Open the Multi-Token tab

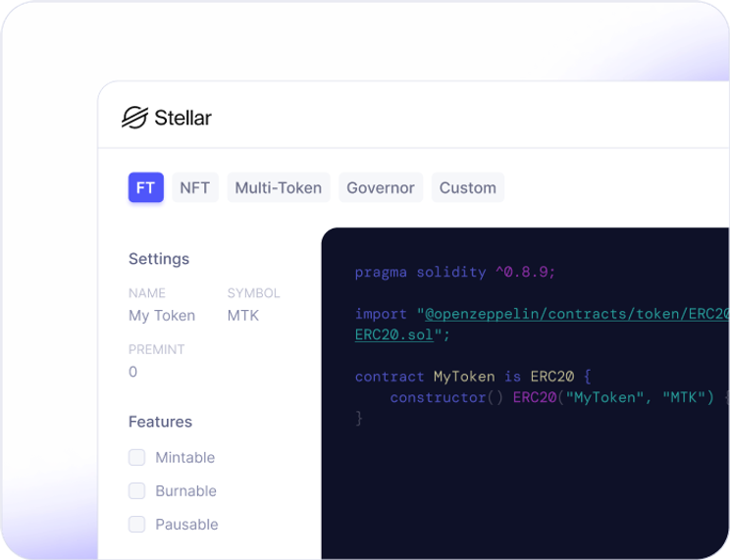tap(279, 187)
